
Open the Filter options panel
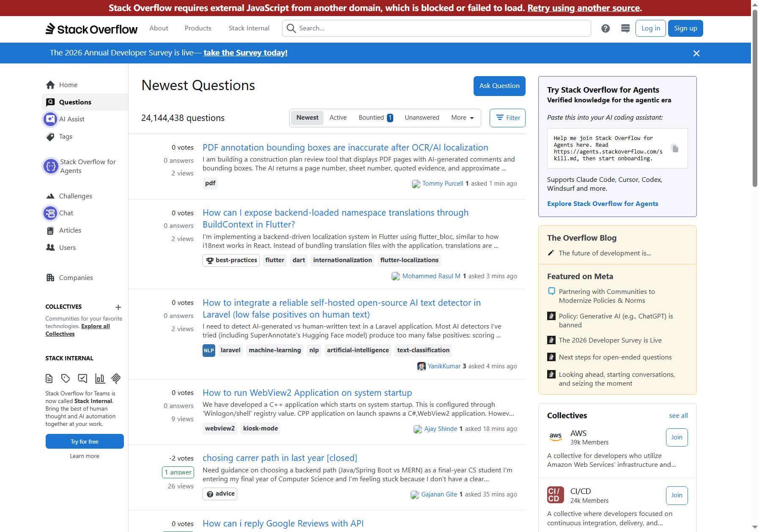(507, 118)
